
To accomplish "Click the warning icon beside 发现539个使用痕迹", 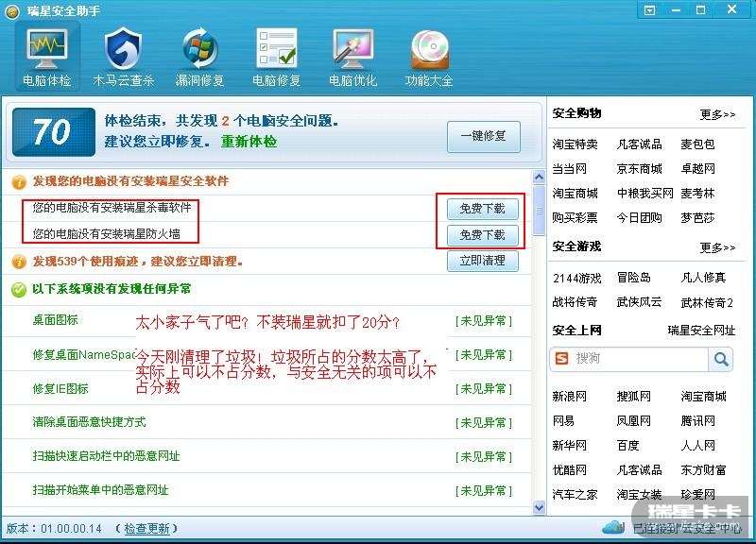I will (19, 262).
